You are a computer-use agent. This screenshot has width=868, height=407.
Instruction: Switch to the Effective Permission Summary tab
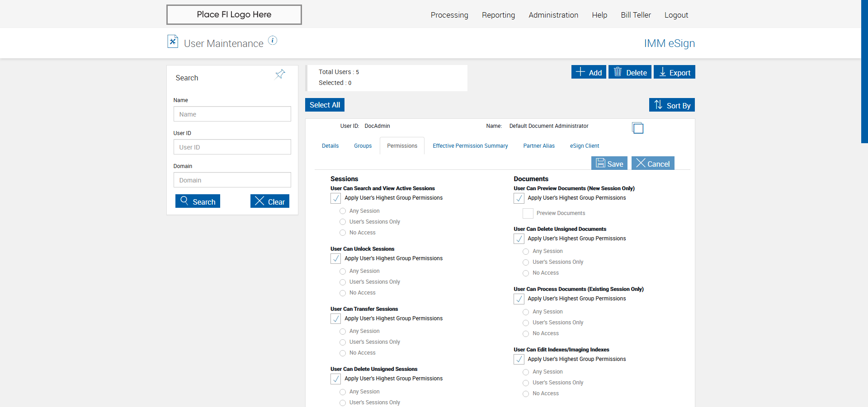tap(470, 146)
